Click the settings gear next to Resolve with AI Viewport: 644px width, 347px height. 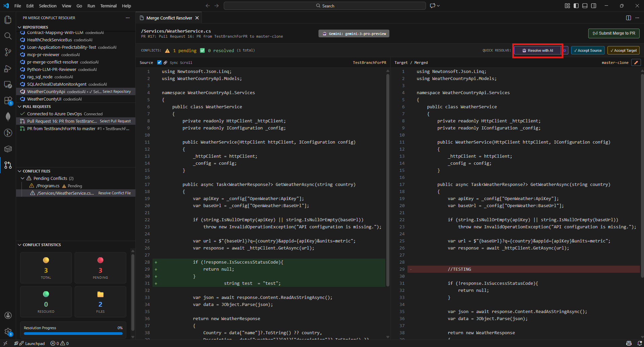565,50
